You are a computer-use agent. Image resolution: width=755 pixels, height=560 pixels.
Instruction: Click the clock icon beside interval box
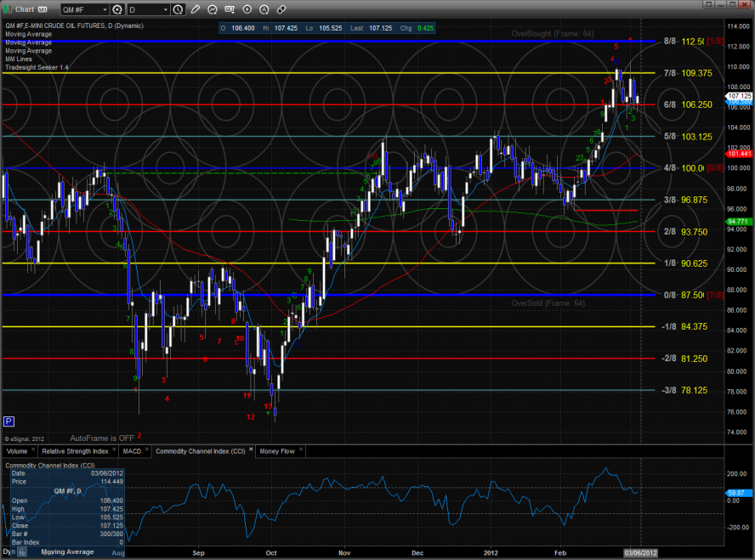tap(176, 9)
